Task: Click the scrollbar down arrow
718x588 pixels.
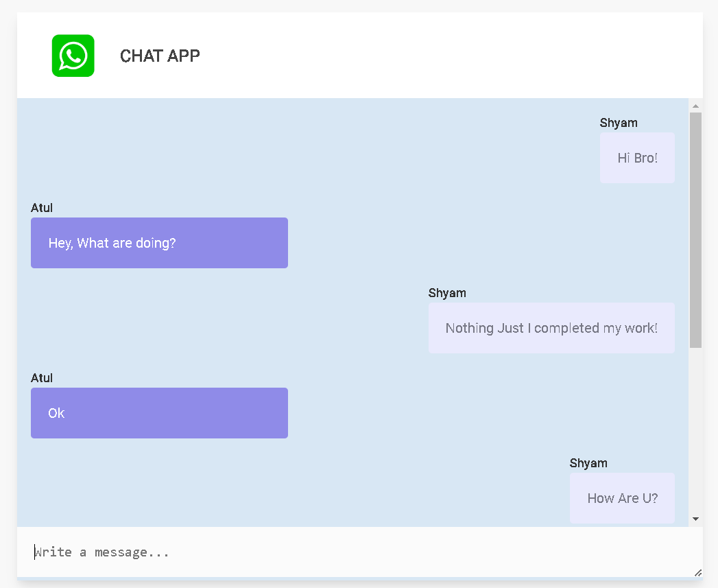Action: point(695,519)
